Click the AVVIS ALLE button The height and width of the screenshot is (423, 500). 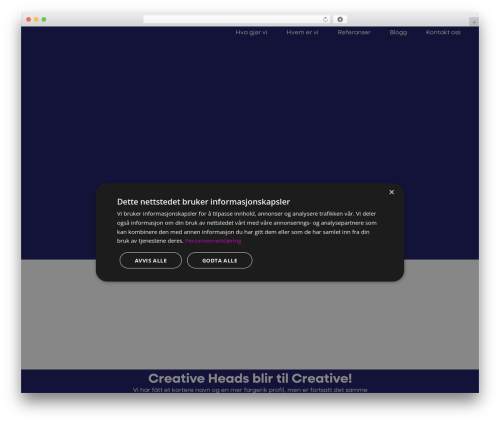tap(151, 260)
